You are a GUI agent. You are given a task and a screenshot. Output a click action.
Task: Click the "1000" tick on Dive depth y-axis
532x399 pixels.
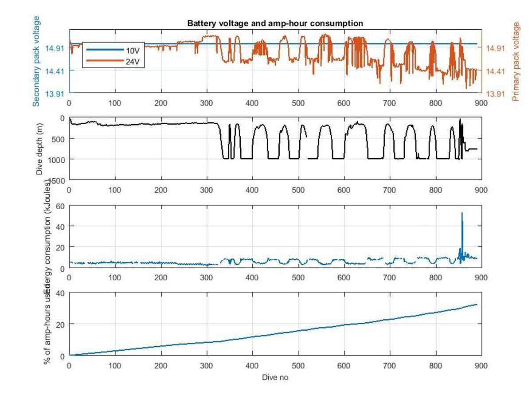point(57,159)
